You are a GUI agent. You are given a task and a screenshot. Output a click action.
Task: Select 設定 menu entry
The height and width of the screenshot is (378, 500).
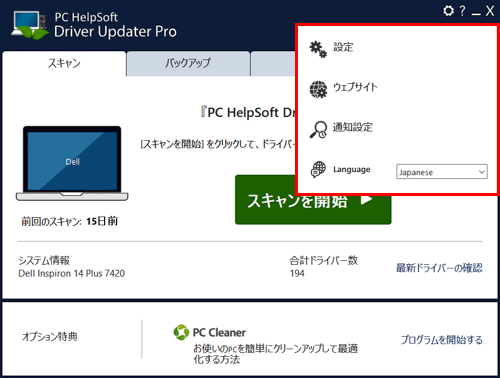tap(343, 47)
